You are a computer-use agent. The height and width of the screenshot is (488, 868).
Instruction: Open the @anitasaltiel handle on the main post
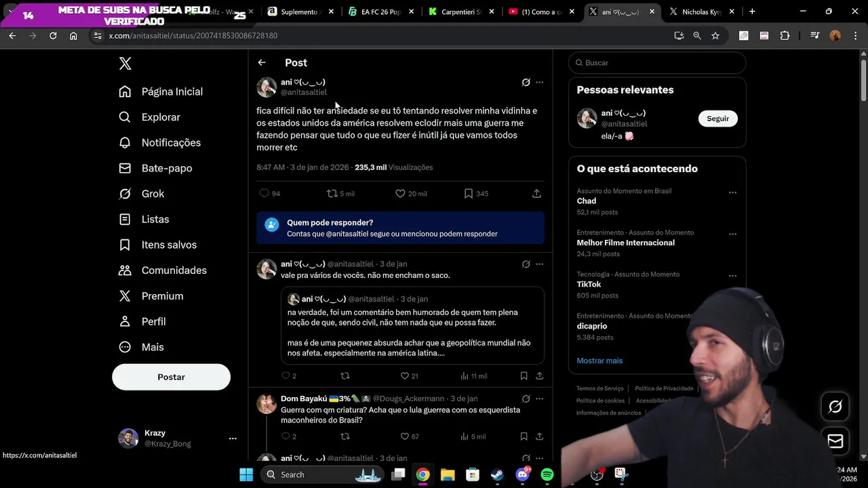click(304, 92)
